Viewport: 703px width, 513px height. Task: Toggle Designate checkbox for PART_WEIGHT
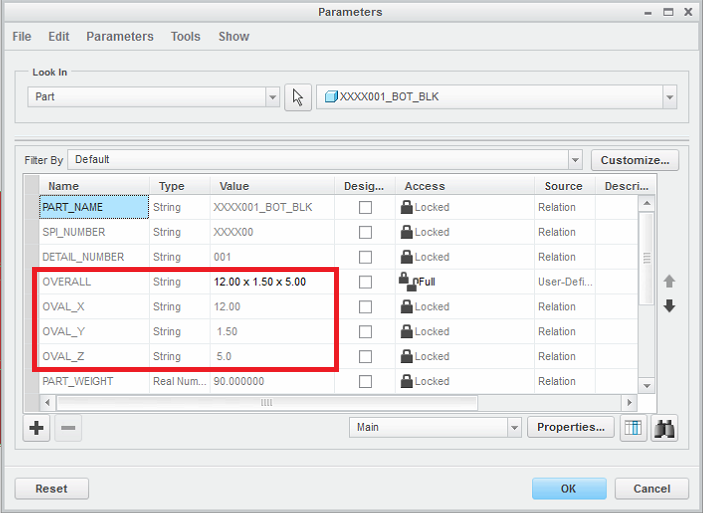[x=365, y=381]
